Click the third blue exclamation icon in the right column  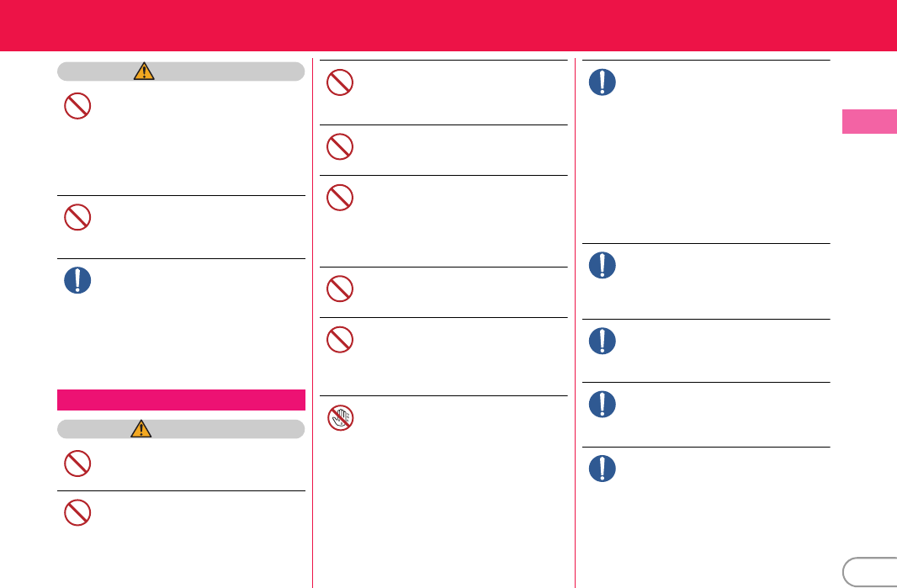coord(602,341)
